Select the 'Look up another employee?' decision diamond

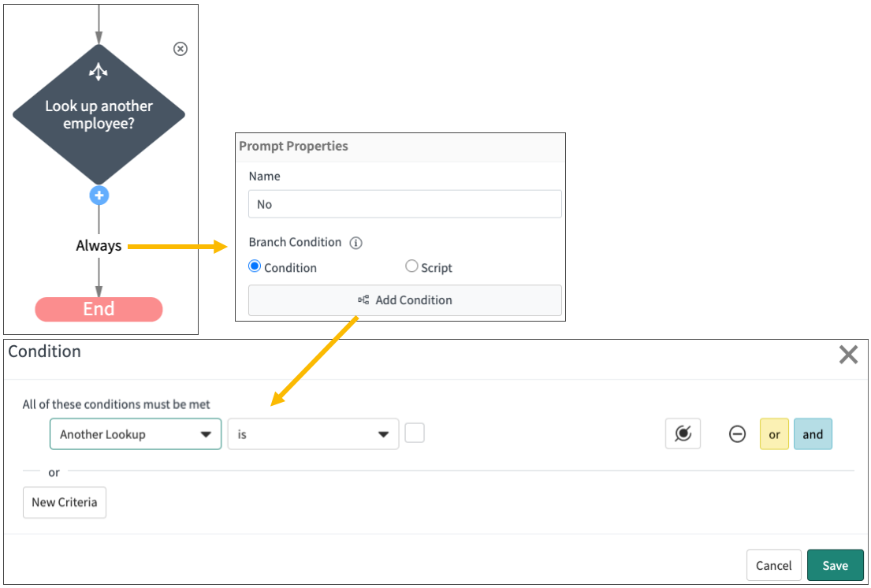[99, 114]
